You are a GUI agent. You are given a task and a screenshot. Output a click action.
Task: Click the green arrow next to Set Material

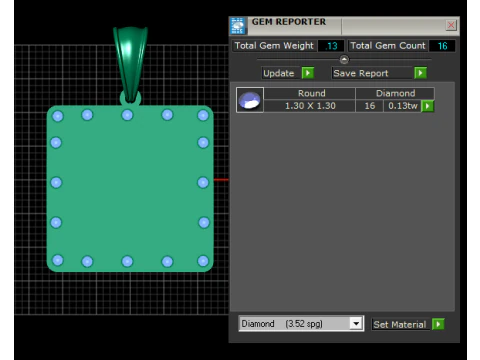(x=438, y=324)
